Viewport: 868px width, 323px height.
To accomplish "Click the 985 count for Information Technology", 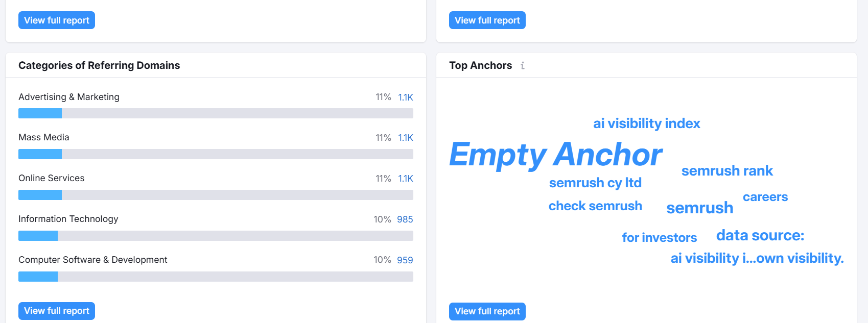I will [405, 219].
